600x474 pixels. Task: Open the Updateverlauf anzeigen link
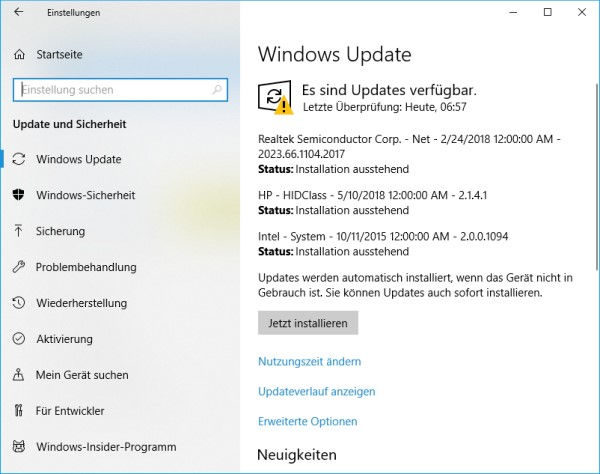coord(317,391)
